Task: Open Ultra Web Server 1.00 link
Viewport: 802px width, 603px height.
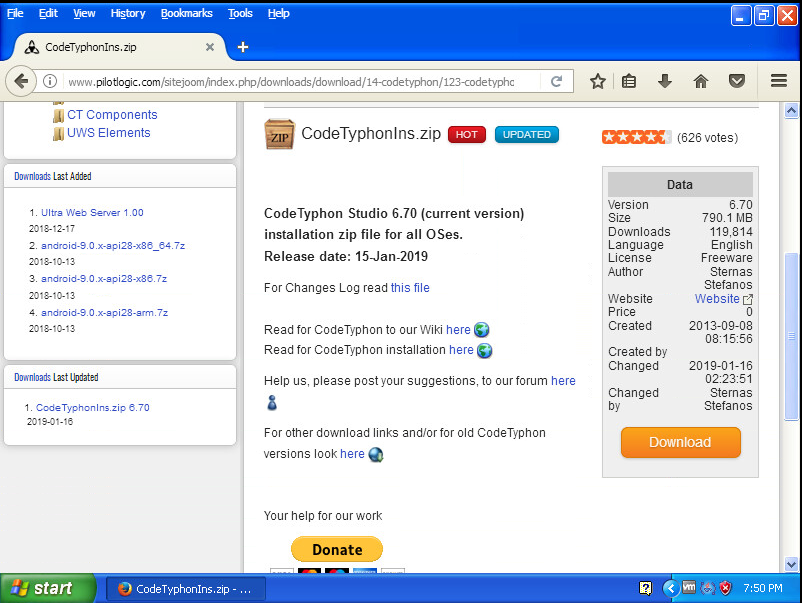Action: (92, 213)
